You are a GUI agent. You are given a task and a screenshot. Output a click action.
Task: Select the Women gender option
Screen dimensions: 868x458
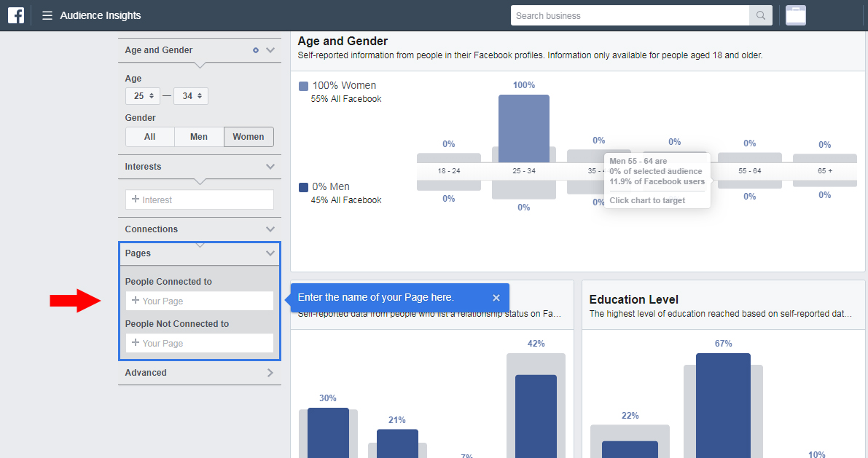pos(249,137)
